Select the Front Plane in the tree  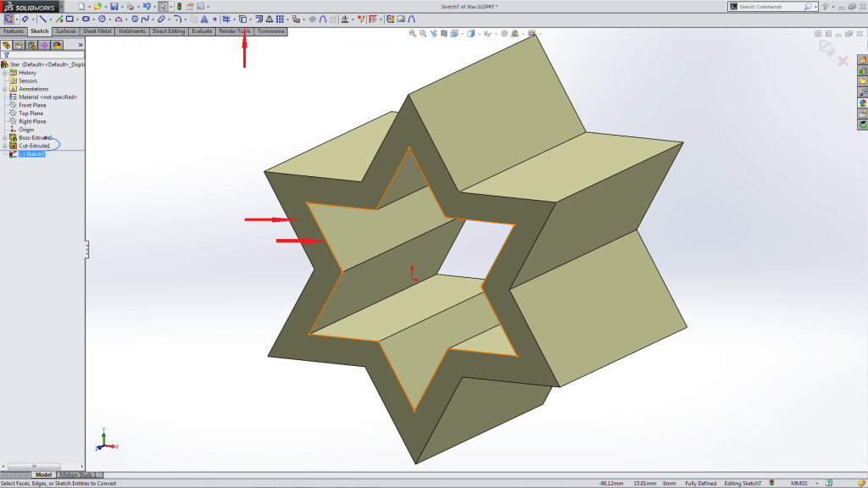pyautogui.click(x=31, y=105)
